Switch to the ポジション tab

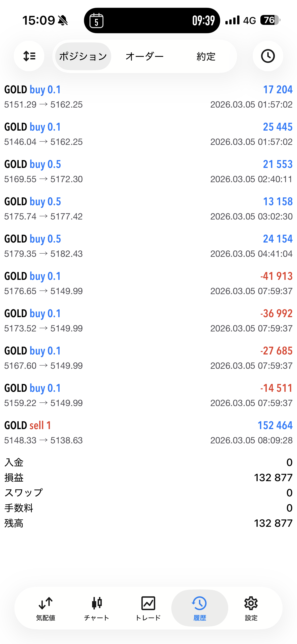point(83,56)
